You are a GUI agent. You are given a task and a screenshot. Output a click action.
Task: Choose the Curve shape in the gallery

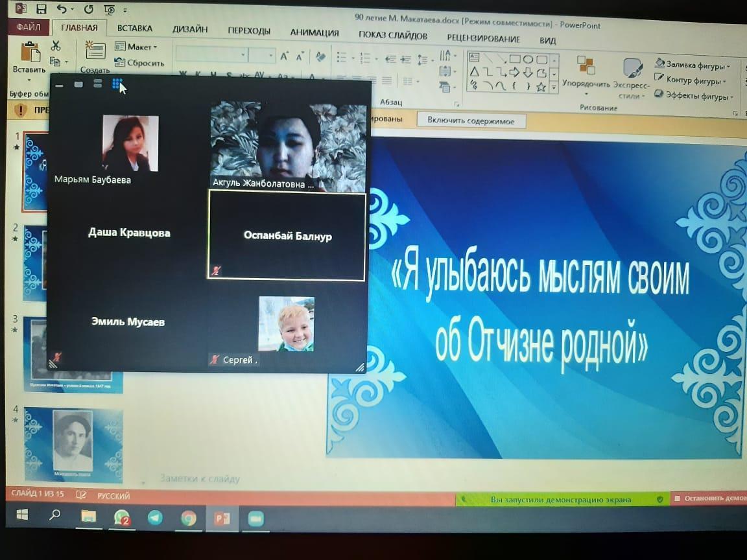click(501, 86)
